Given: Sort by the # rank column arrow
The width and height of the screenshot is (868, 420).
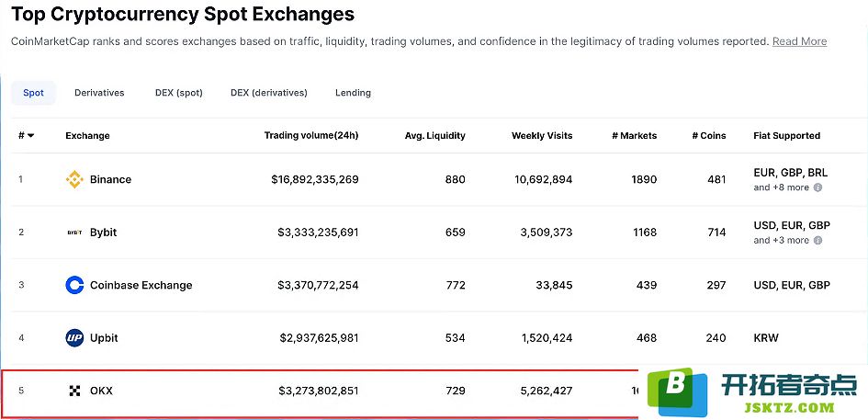Looking at the screenshot, I should (30, 136).
